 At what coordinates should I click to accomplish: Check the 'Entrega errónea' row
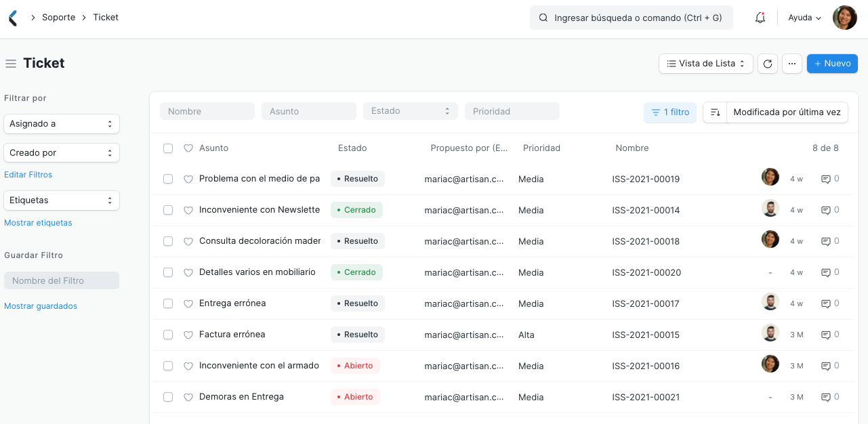point(168,303)
